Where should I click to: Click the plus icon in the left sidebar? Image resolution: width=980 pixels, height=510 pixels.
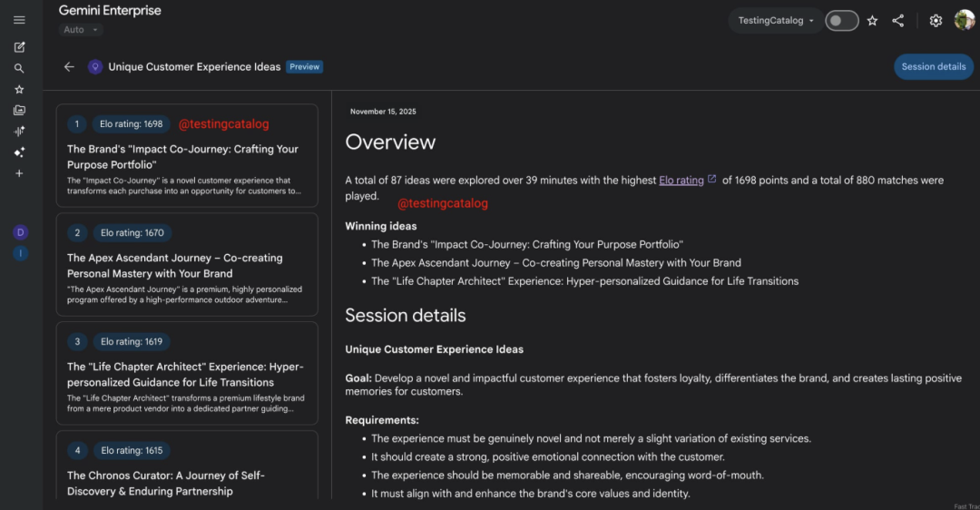[19, 173]
